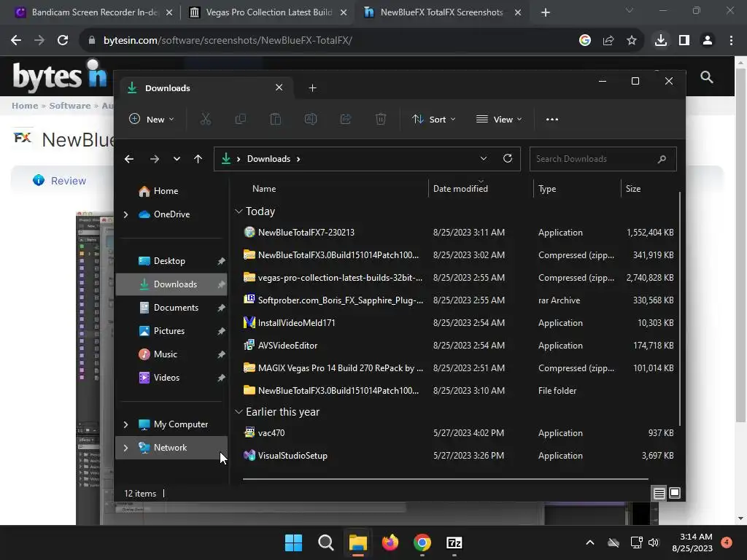
Task: Click the Chrome address bar URL
Action: point(228,41)
